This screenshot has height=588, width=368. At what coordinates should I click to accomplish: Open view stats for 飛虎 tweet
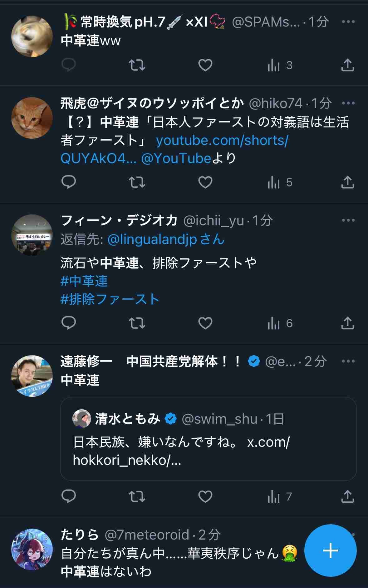[280, 182]
